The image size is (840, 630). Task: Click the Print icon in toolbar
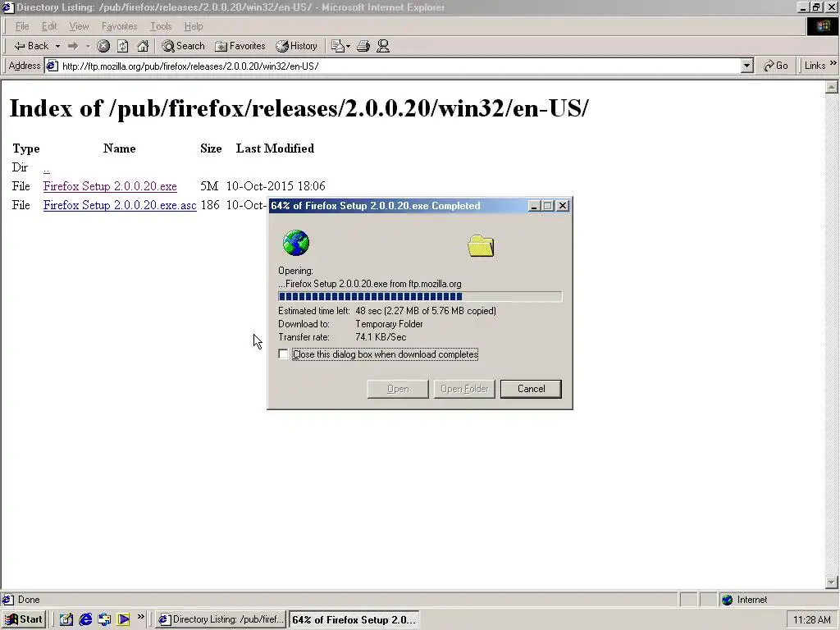click(363, 46)
